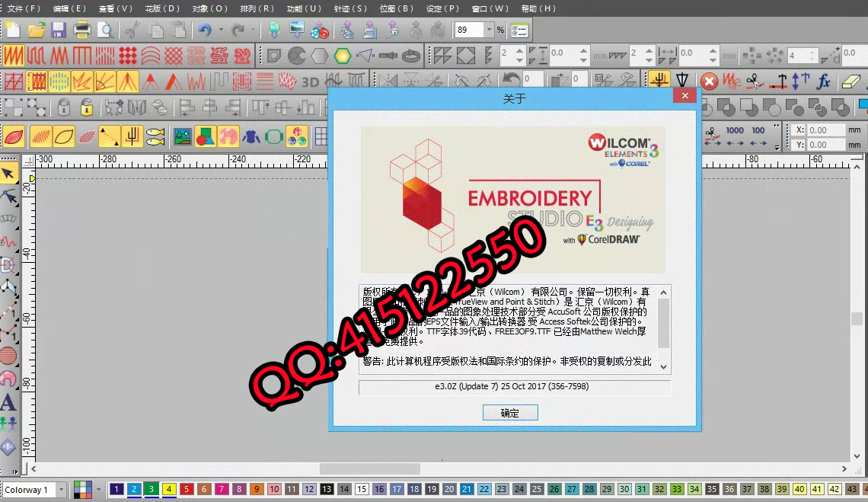This screenshot has width=868, height=502.
Task: Click the closed gray padlock lock icon
Action: pyautogui.click(x=64, y=107)
